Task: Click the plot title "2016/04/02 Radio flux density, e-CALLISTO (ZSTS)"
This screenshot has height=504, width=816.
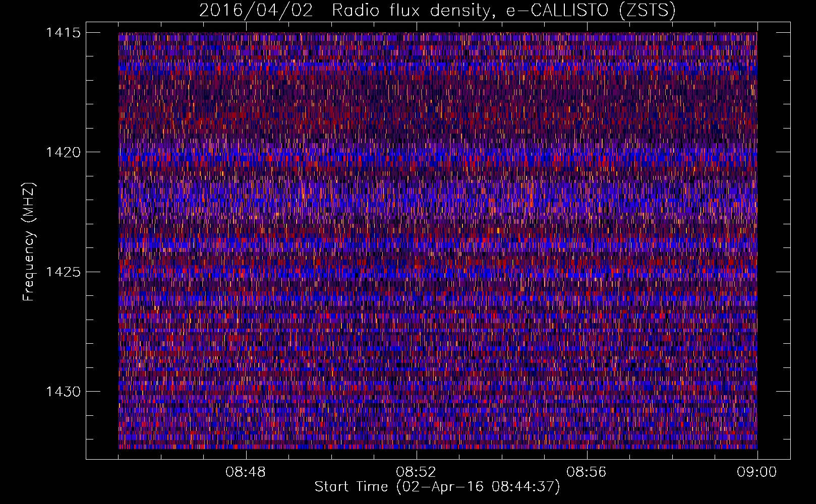Action: pos(437,11)
